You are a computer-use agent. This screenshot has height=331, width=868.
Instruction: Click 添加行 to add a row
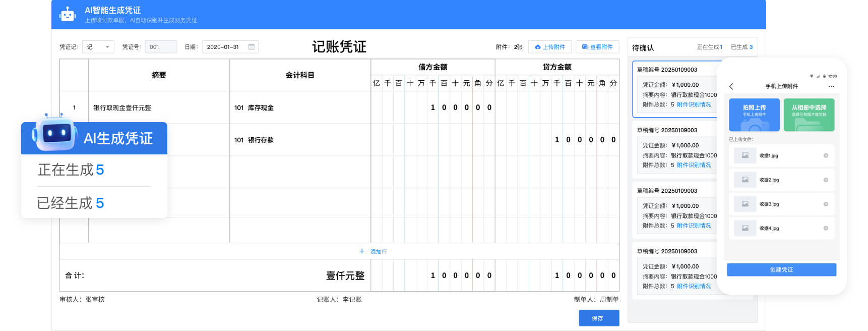point(373,251)
